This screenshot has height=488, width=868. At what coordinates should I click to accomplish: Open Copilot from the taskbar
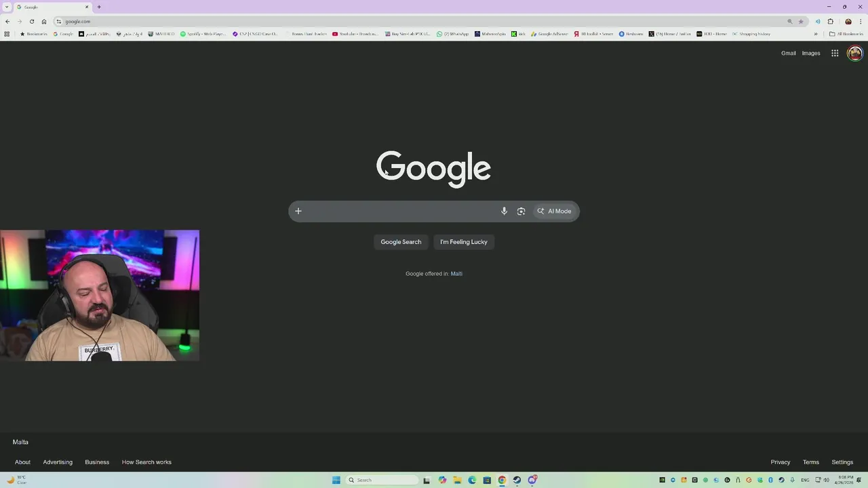(x=442, y=480)
